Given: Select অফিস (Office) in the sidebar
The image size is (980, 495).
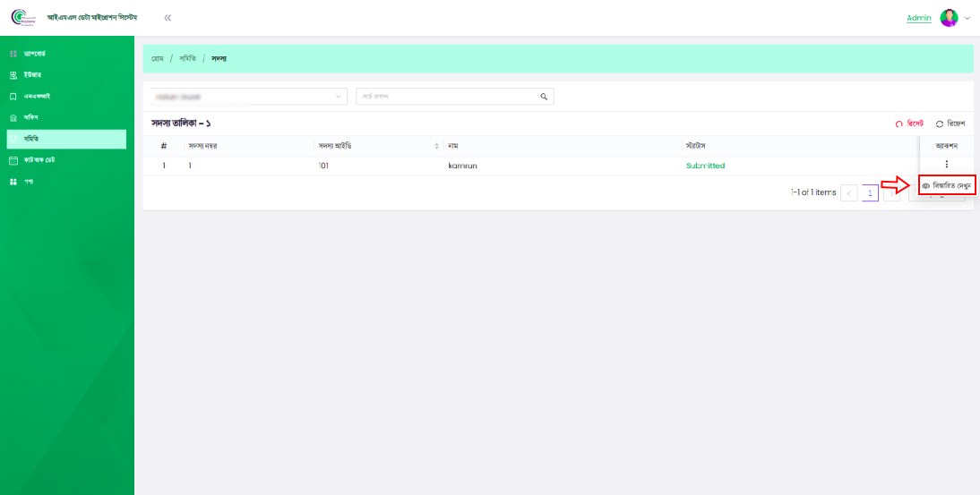Looking at the screenshot, I should click(30, 117).
